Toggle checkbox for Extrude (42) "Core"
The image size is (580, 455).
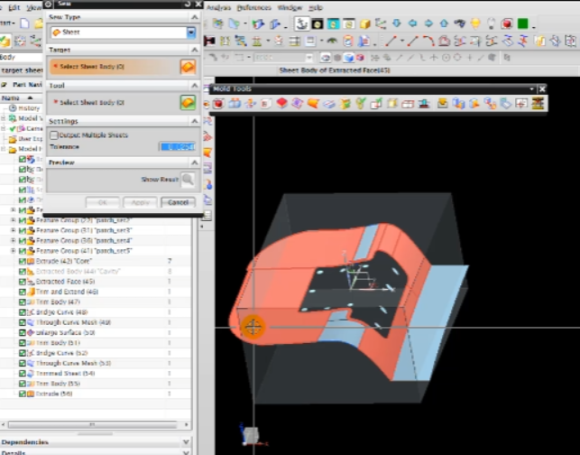22,261
